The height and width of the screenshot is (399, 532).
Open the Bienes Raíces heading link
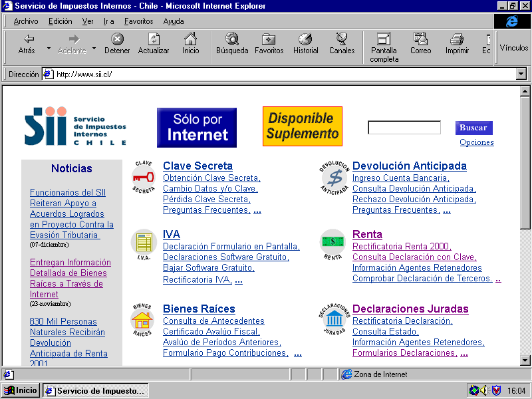[x=199, y=309]
